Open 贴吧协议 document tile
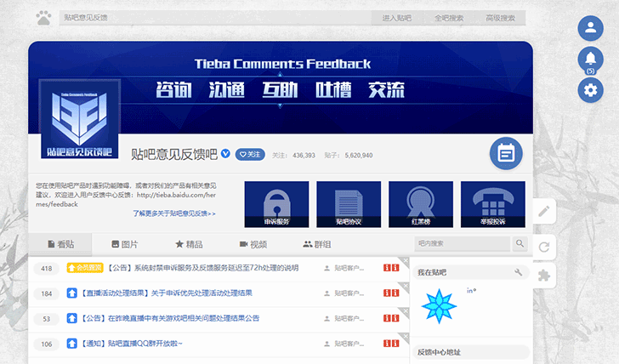Image resolution: width=619 pixels, height=364 pixels. [349, 204]
